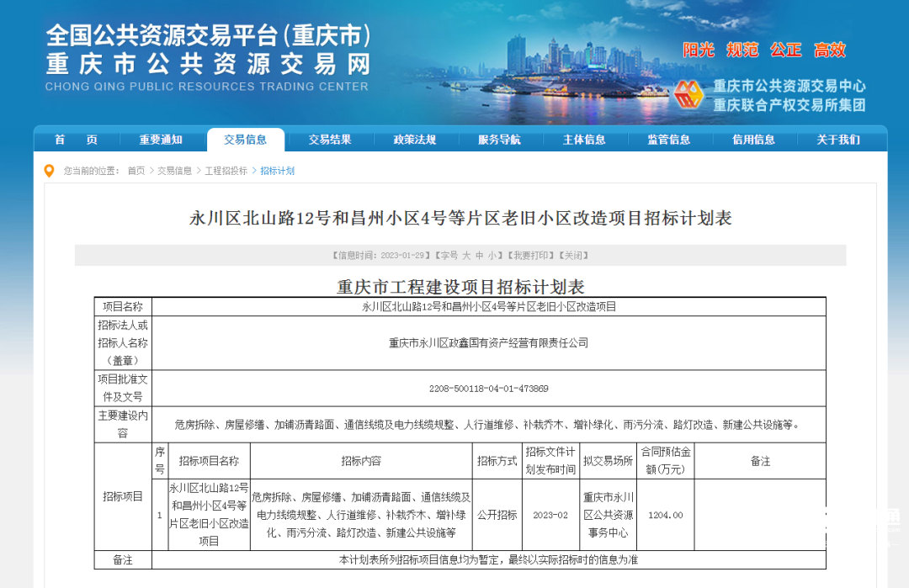909x588 pixels.
Task: Open the 服务导航 navigation menu
Action: [x=499, y=140]
